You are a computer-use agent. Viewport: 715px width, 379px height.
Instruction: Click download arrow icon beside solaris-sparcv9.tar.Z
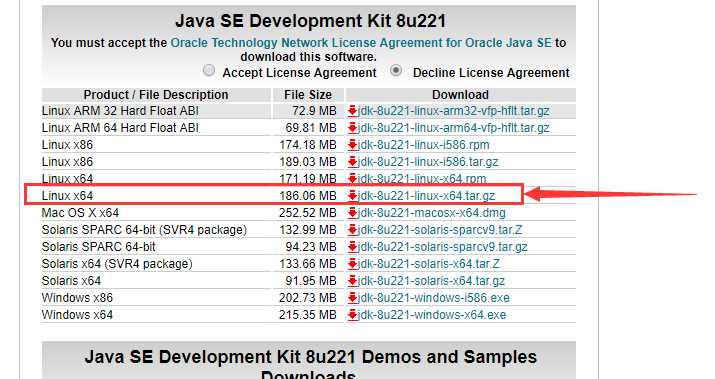(x=352, y=230)
